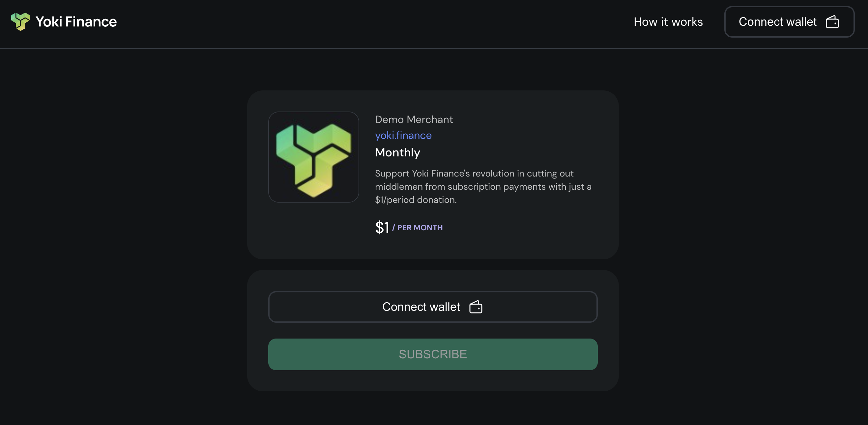Connect wallet using the top-right button
Image resolution: width=868 pixels, height=425 pixels.
click(x=789, y=21)
